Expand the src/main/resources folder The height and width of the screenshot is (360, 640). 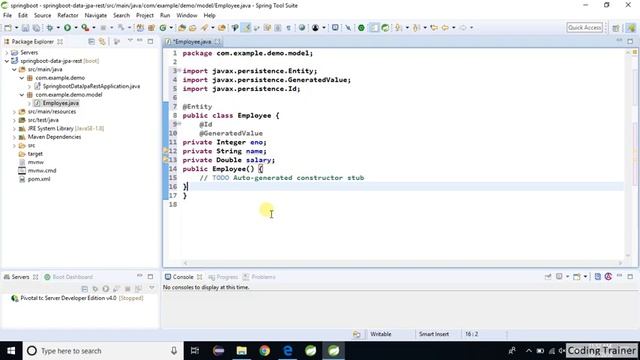(x=14, y=112)
